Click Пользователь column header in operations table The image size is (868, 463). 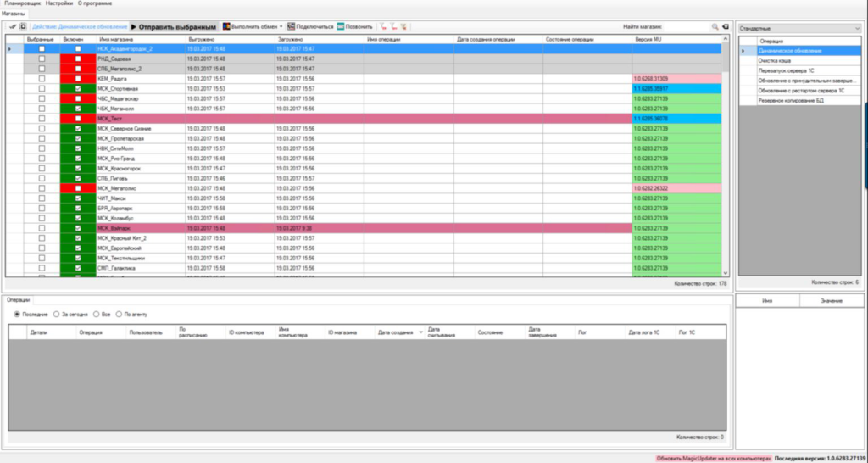(x=149, y=332)
